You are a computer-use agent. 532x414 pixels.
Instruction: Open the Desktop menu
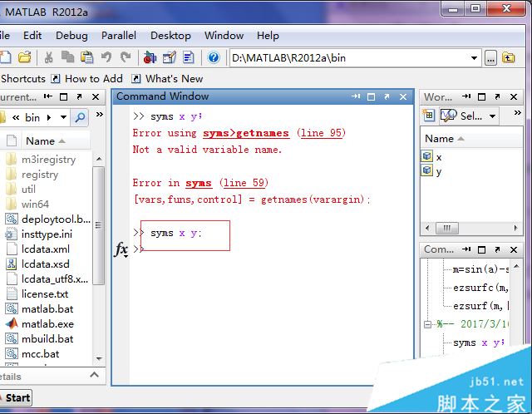tap(170, 36)
